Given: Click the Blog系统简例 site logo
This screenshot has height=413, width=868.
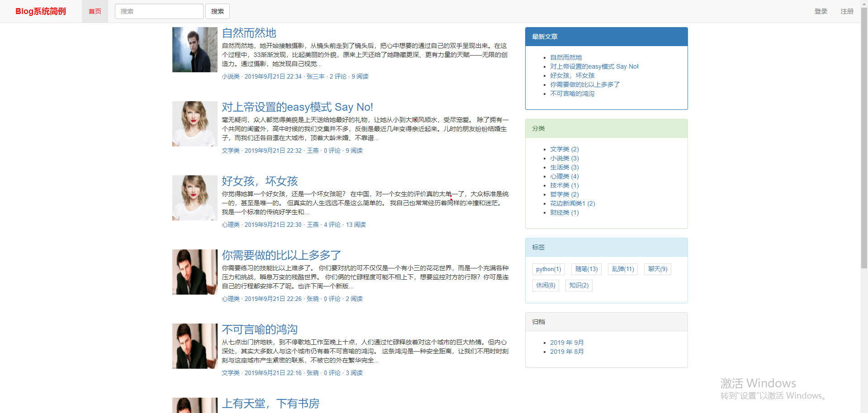Looking at the screenshot, I should 41,11.
